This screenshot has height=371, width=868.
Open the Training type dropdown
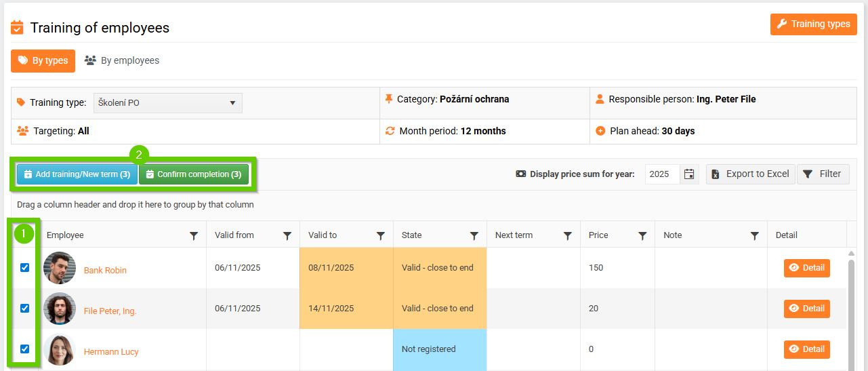tap(167, 103)
